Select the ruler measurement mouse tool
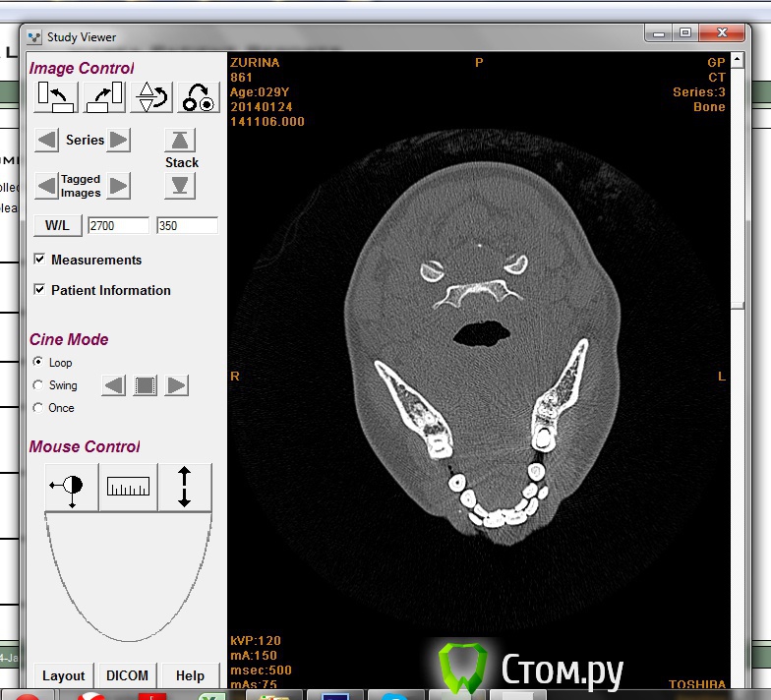Image resolution: width=771 pixels, height=700 pixels. pos(128,488)
